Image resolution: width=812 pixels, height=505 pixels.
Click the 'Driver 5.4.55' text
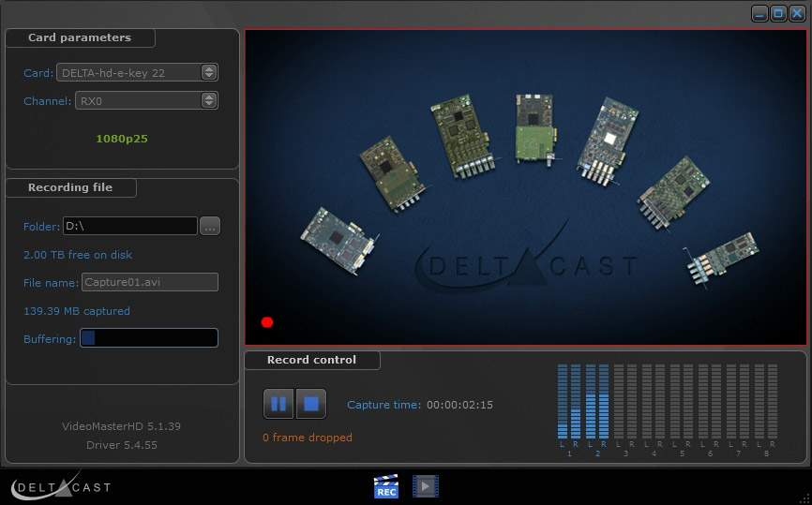tap(122, 445)
